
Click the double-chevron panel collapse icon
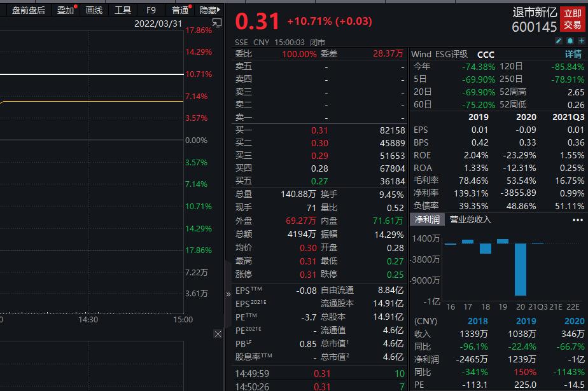pyautogui.click(x=228, y=294)
